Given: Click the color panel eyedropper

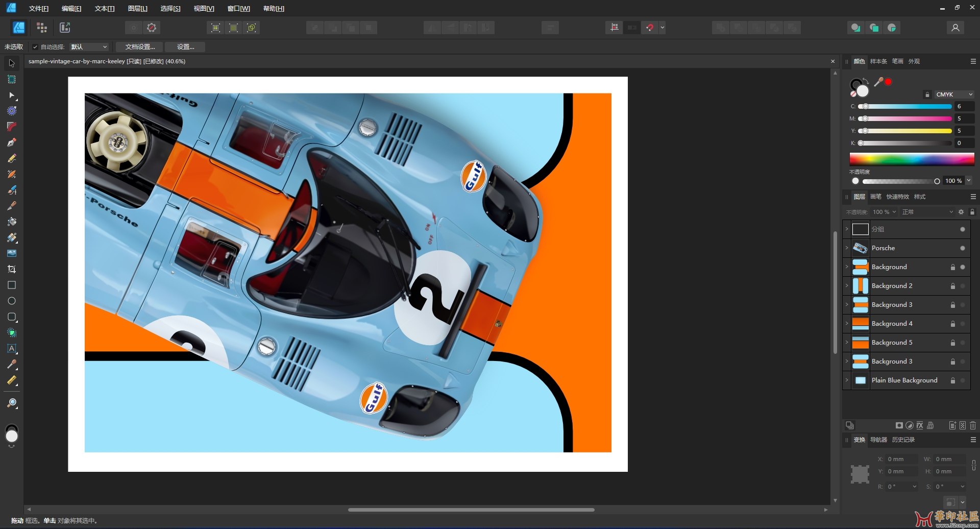Looking at the screenshot, I should 878,82.
